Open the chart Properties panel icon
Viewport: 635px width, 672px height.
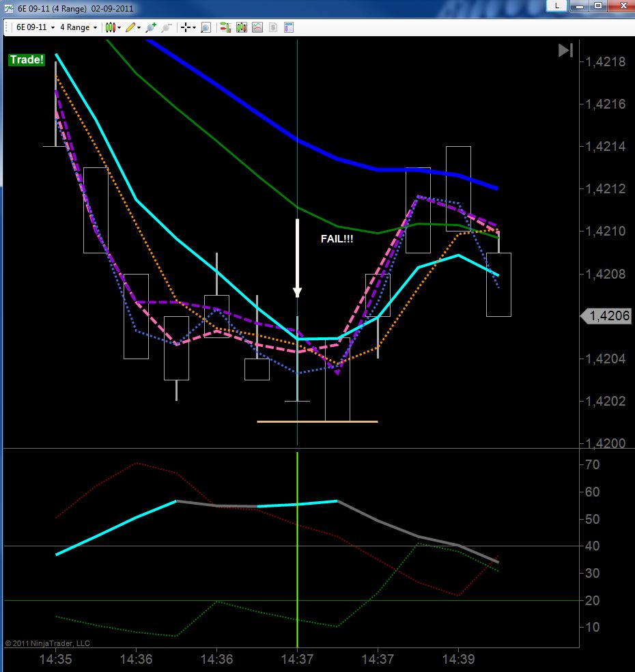(x=289, y=28)
